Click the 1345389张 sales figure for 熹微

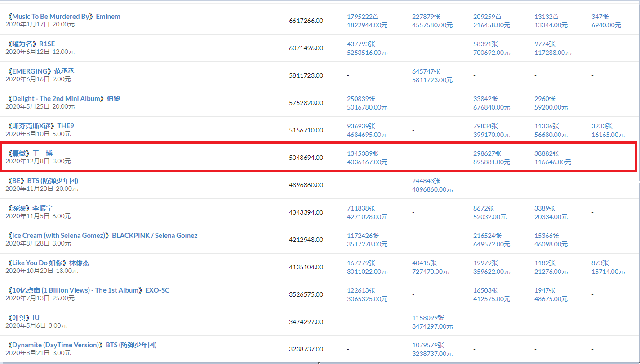point(363,153)
